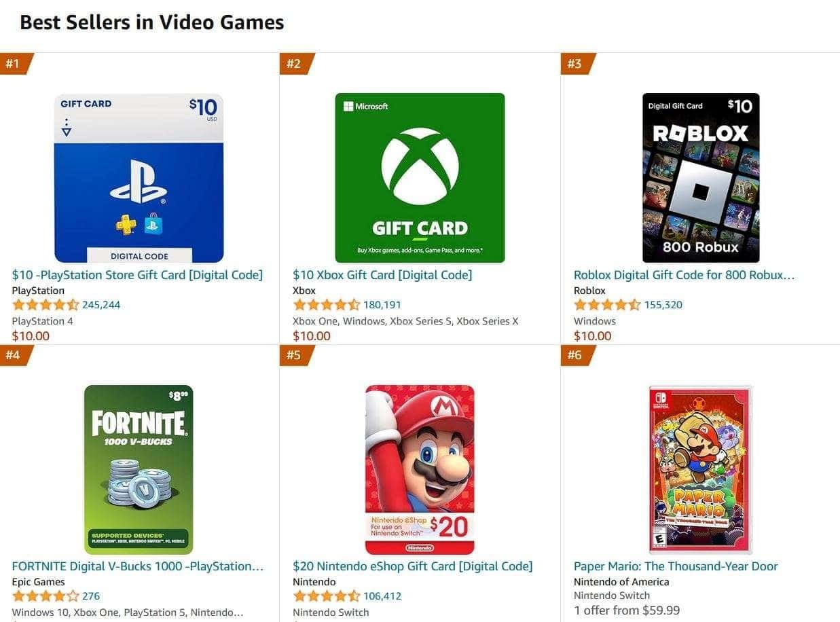This screenshot has height=622, width=840.
Task: Open the Roblox 800 Robux card image
Action: (x=701, y=178)
